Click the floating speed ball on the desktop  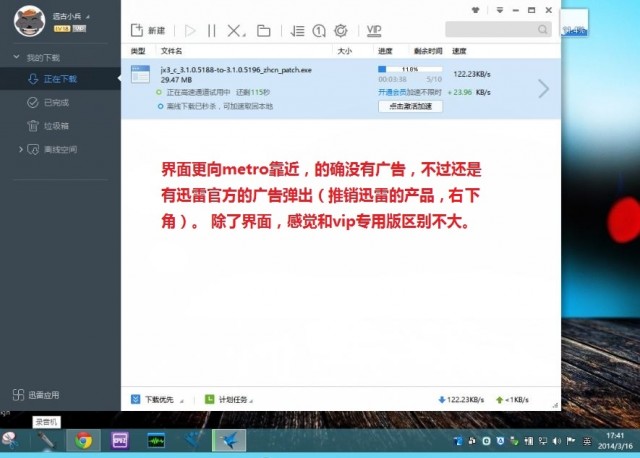tap(574, 23)
